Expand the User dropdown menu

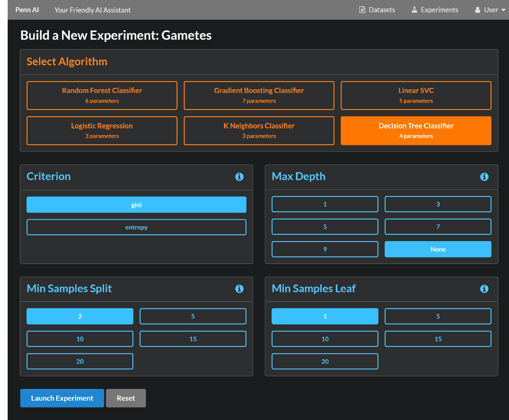tap(490, 10)
